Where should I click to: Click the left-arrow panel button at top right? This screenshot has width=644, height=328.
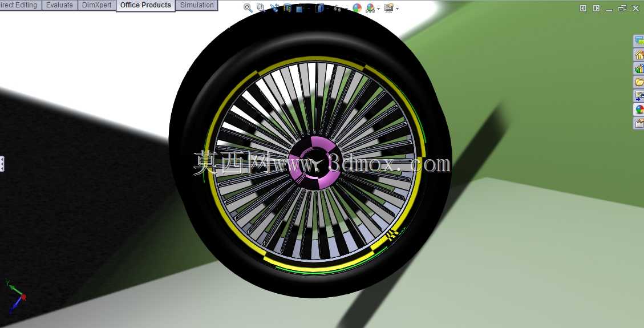click(583, 8)
